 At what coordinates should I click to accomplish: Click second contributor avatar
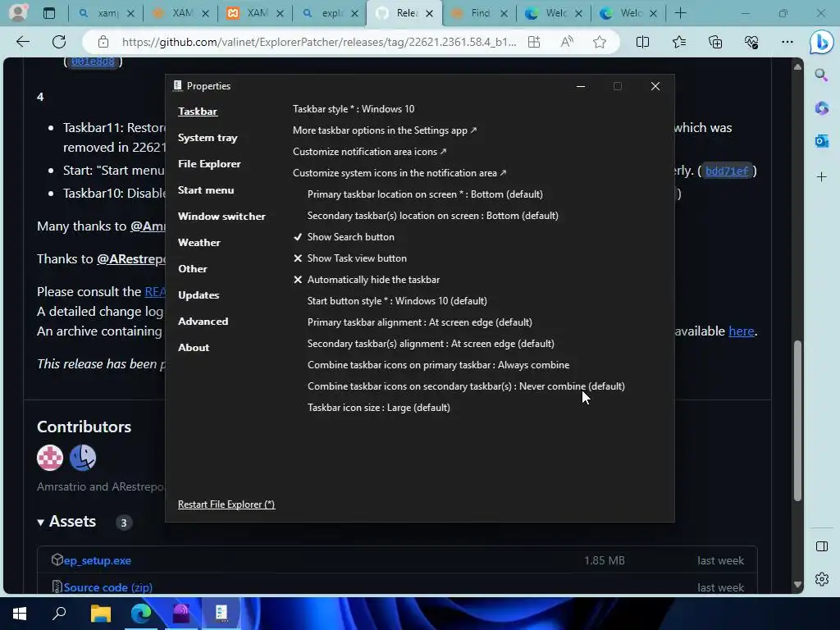click(83, 458)
